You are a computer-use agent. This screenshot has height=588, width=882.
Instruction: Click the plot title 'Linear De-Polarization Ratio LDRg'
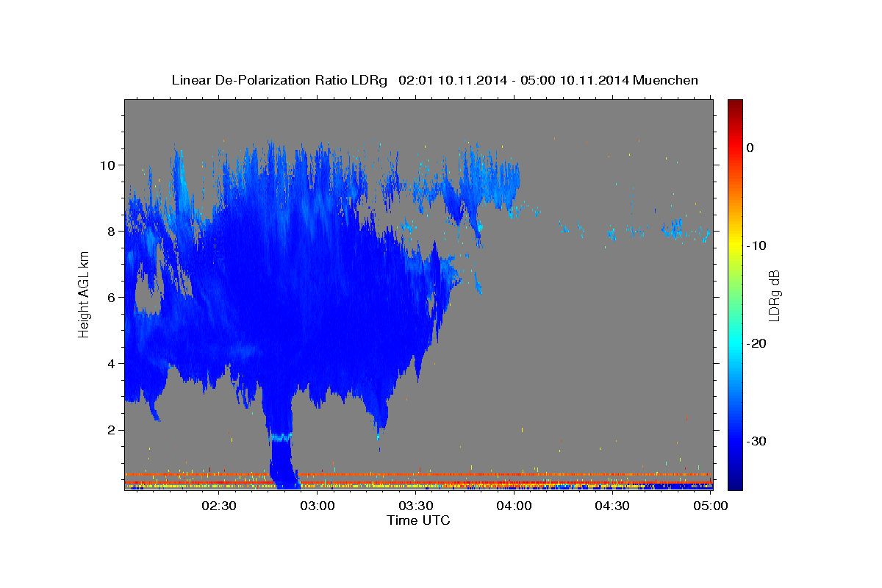(x=279, y=80)
